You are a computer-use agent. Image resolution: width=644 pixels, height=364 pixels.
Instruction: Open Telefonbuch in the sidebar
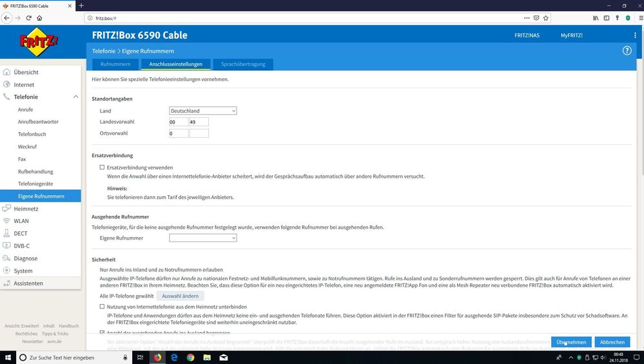[32, 134]
